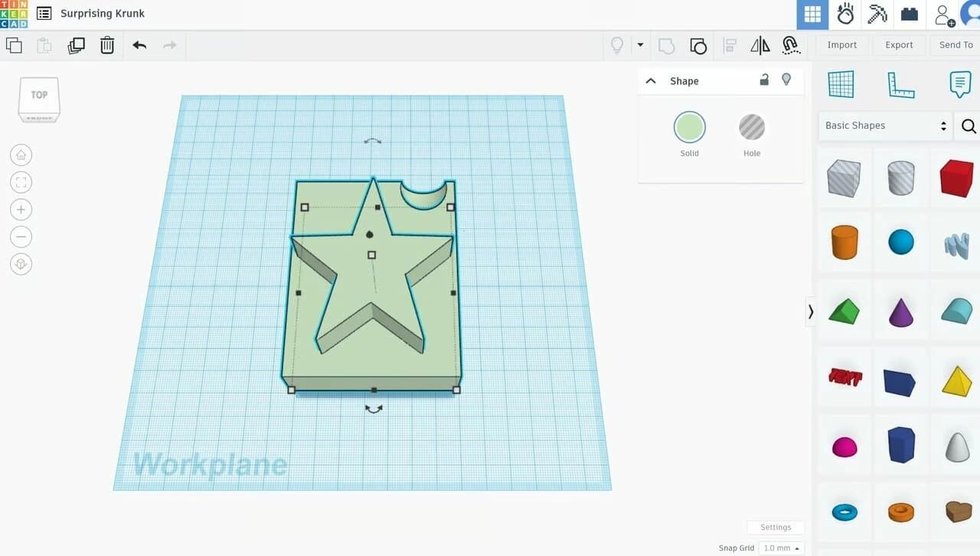
Task: Click the Brick view icon
Action: (910, 14)
